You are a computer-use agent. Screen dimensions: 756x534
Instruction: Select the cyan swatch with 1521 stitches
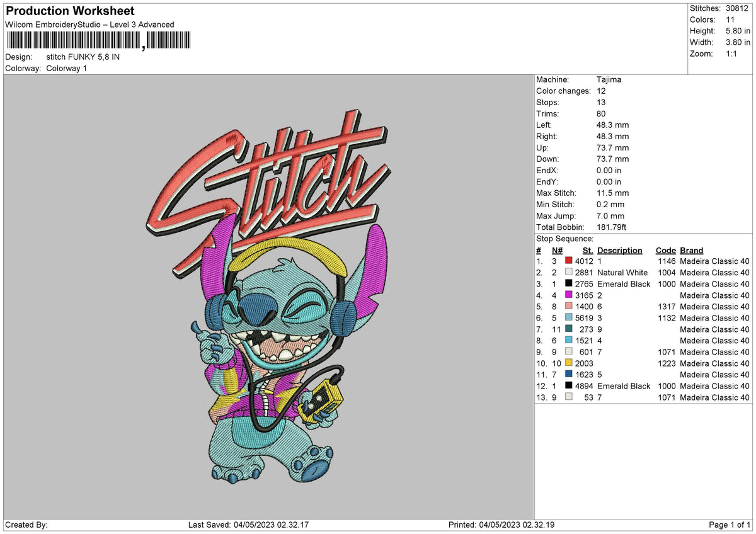569,341
